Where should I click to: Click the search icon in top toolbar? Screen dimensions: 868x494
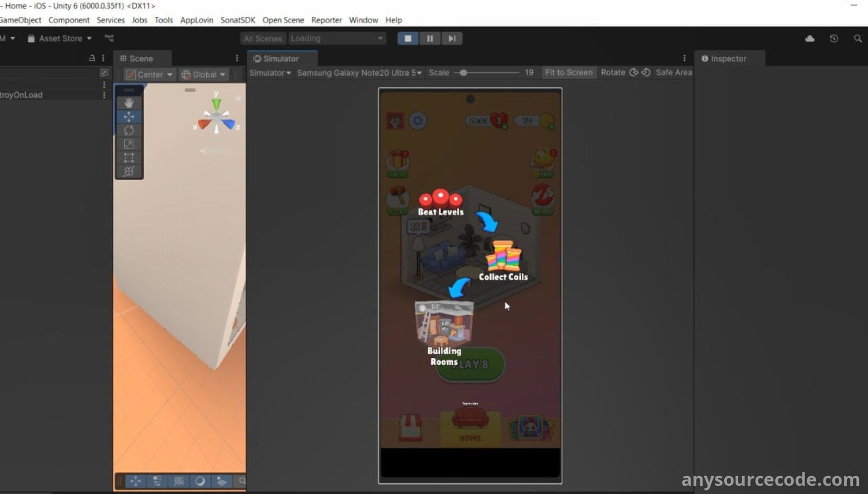858,39
